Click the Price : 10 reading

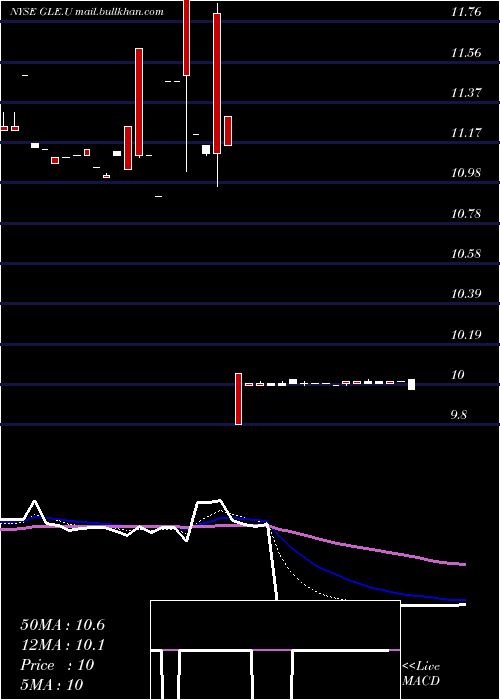(x=57, y=665)
